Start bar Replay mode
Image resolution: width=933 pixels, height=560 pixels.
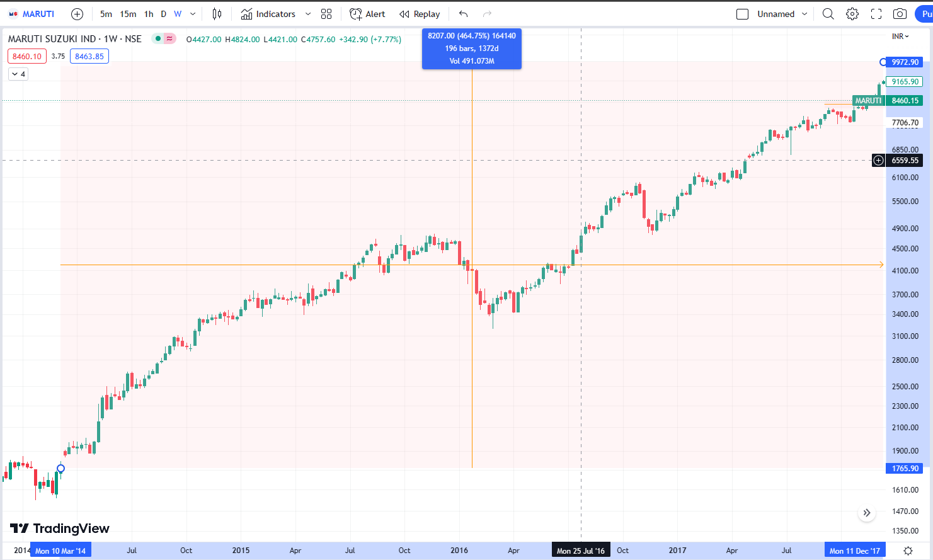[420, 14]
